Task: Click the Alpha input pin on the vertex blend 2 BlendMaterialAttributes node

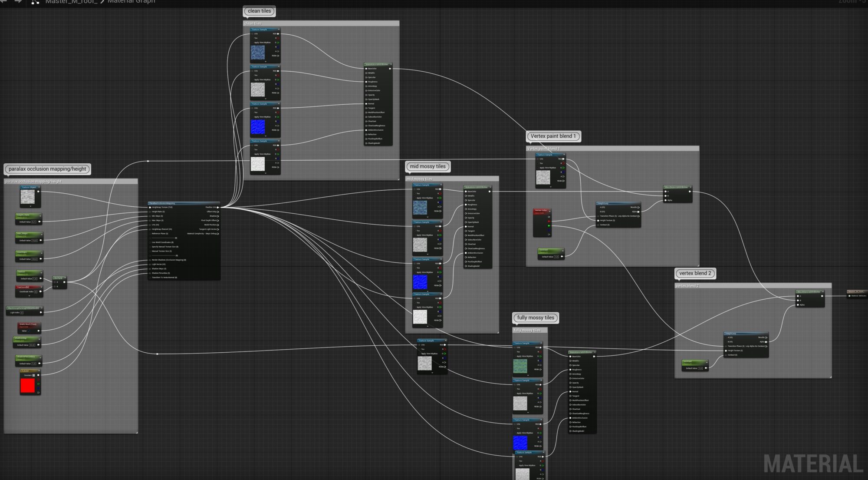Action: click(x=798, y=305)
